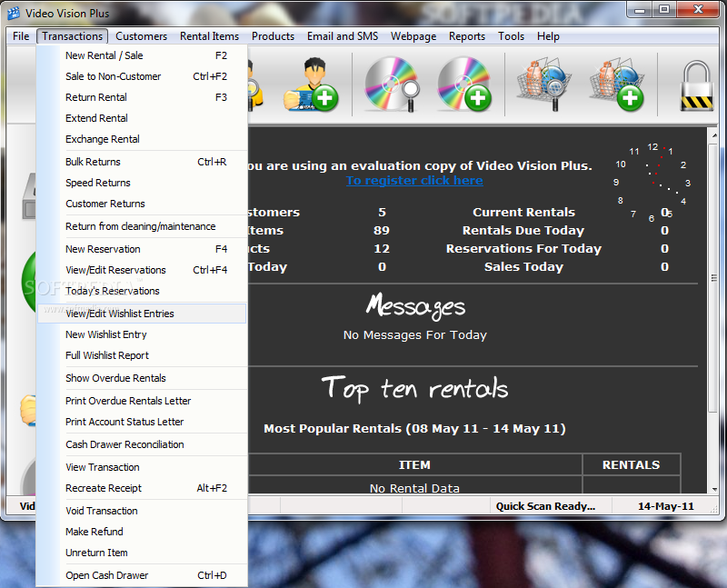Open View/Edit Wishlist Entries
Viewport: 727px width, 588px height.
(142, 314)
